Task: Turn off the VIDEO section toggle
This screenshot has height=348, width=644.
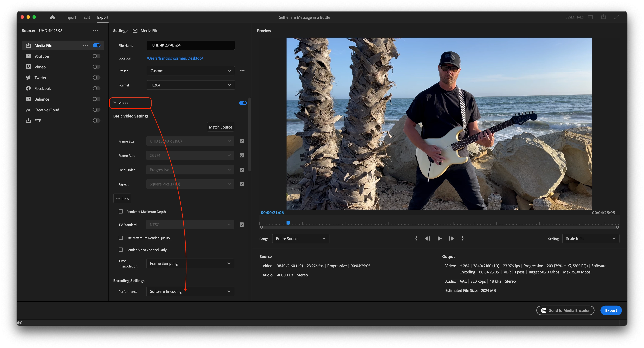Action: (x=243, y=103)
